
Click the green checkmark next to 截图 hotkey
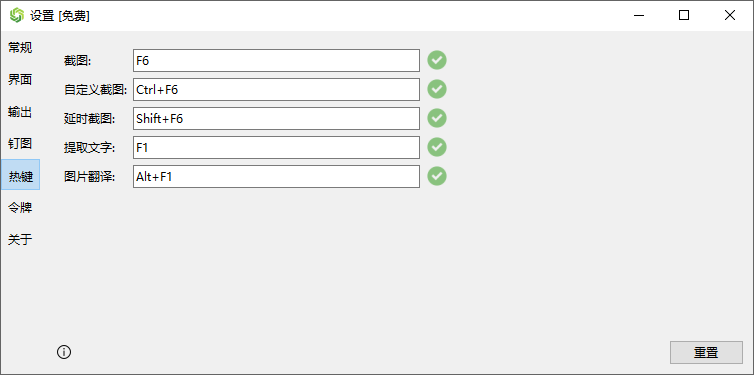[437, 60]
